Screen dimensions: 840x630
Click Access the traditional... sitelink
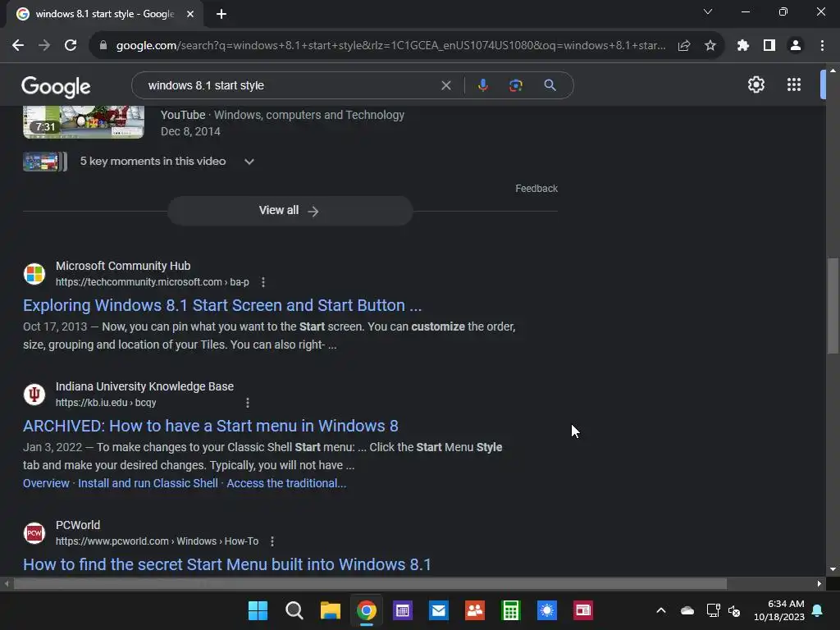click(286, 483)
